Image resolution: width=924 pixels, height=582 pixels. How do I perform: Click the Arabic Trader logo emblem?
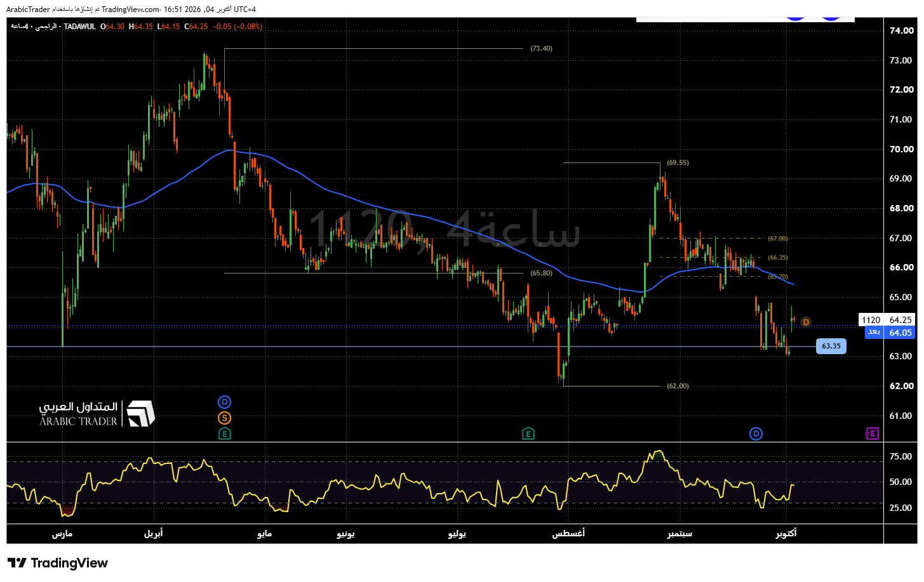tap(141, 413)
